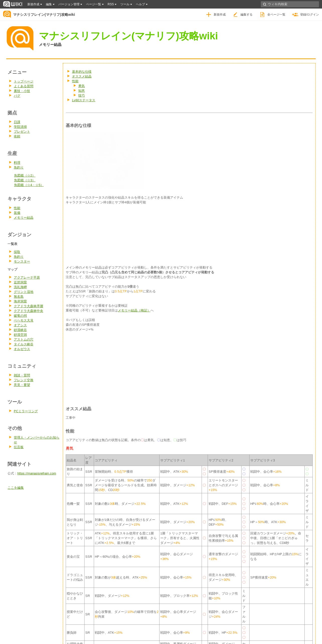Viewport: 322px width, 644px height.
Task: Open 採取 link under ダンジョン
Action: (x=17, y=252)
